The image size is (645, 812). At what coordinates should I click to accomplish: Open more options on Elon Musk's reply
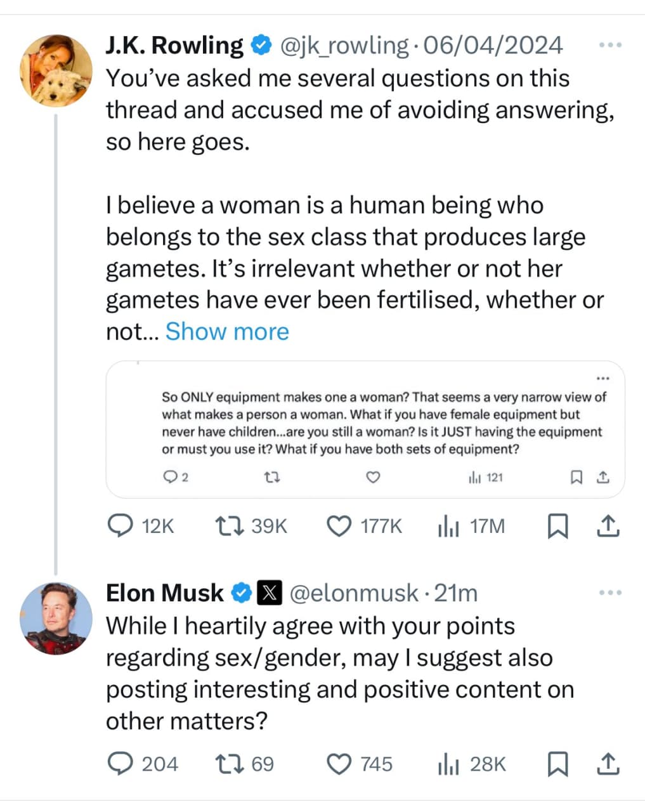point(610,593)
